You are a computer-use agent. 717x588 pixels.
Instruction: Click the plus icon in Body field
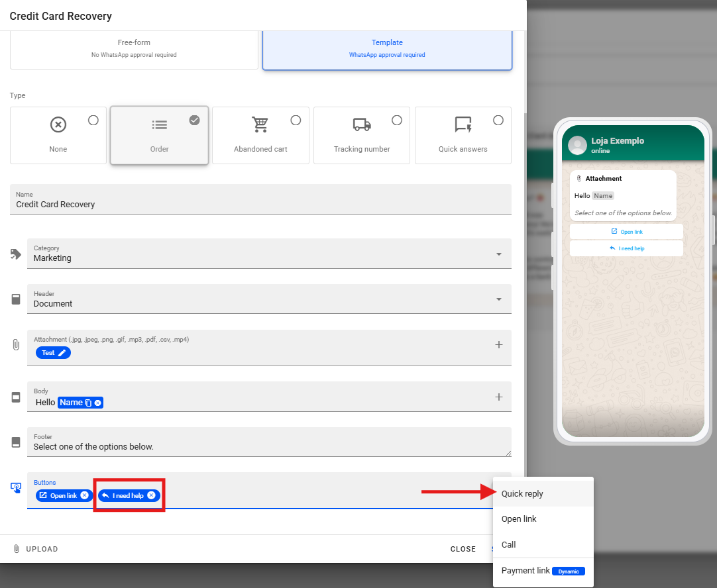[499, 397]
